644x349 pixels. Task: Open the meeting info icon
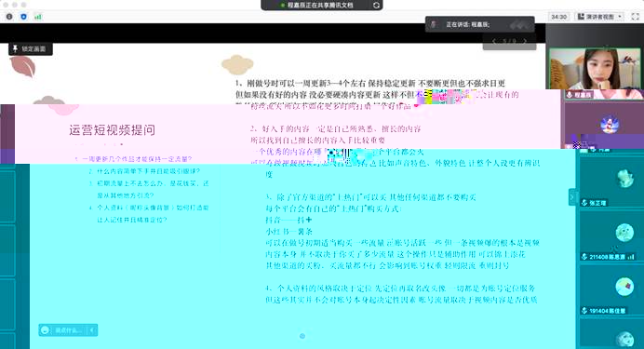(x=9, y=17)
